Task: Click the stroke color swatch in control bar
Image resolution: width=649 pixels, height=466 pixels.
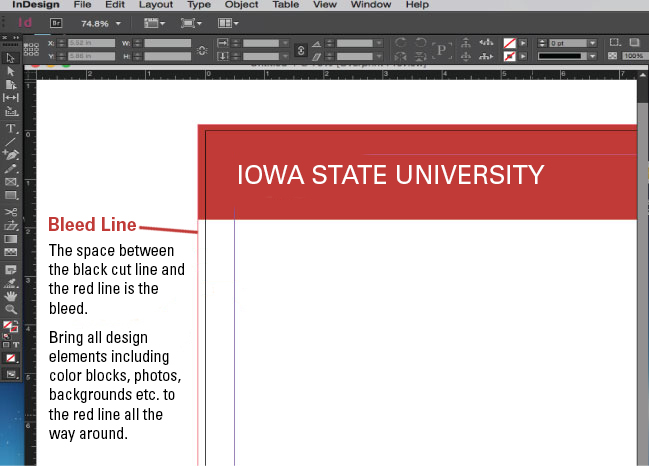Action: tap(510, 56)
